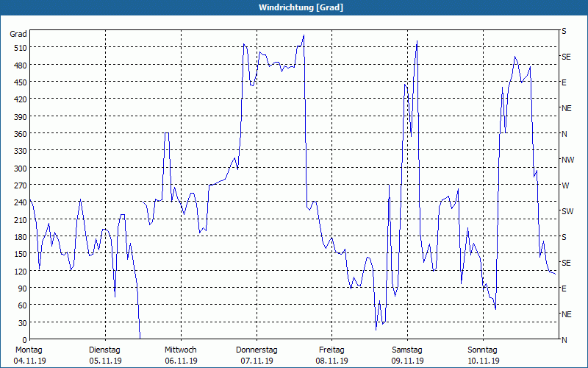Click the 30 tick label
Screen dimensions: 588x368
[23, 323]
